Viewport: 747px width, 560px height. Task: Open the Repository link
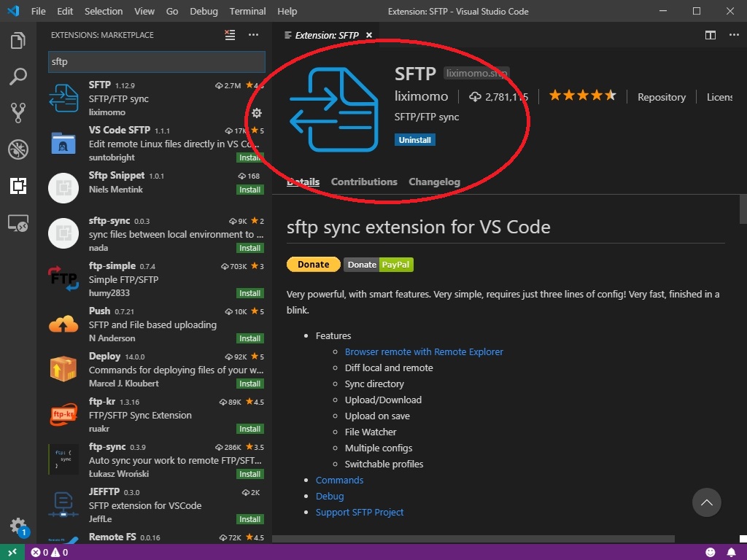point(661,97)
